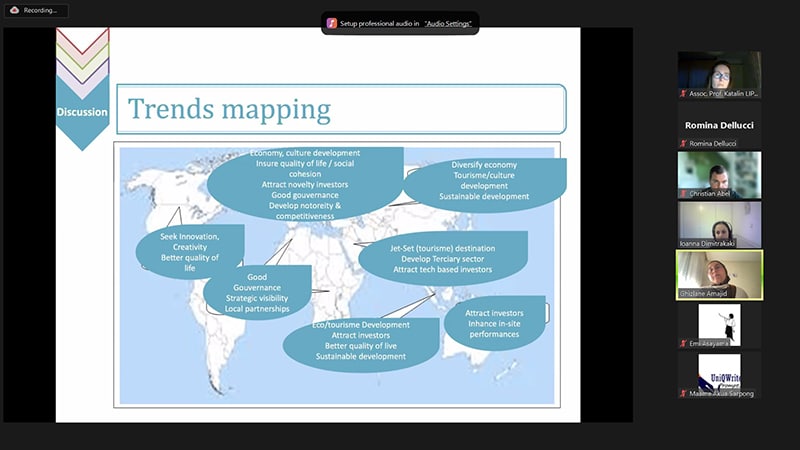
Task: Click muted mic icon by Christian Abel
Action: (x=683, y=193)
